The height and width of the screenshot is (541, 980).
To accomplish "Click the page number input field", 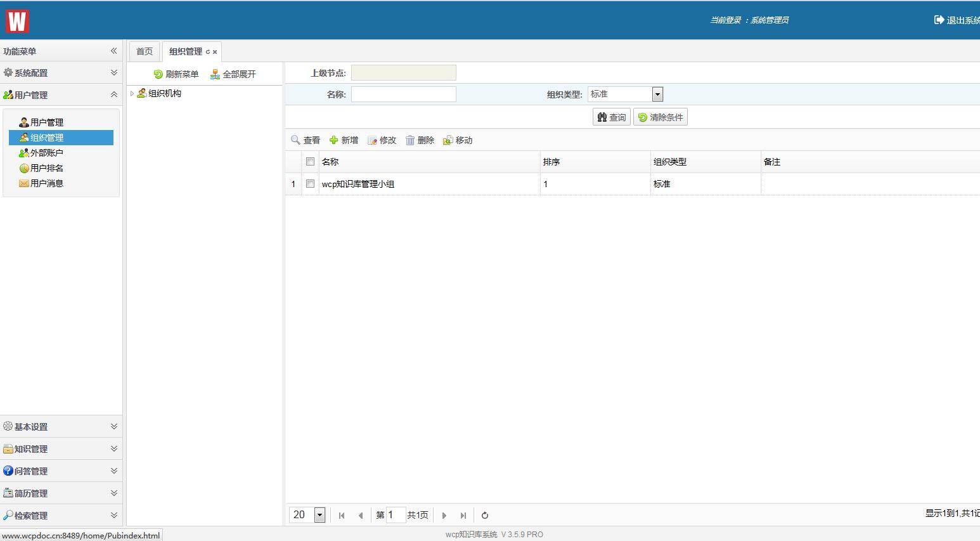I will tap(396, 515).
